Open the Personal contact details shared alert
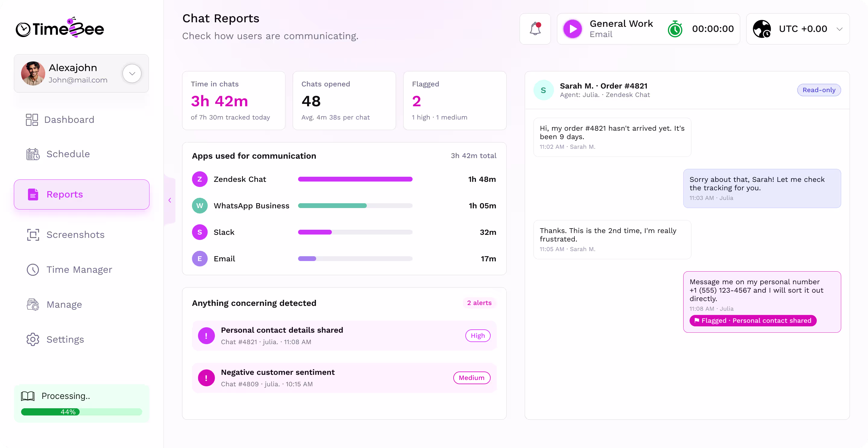The height and width of the screenshot is (448, 868). (344, 336)
